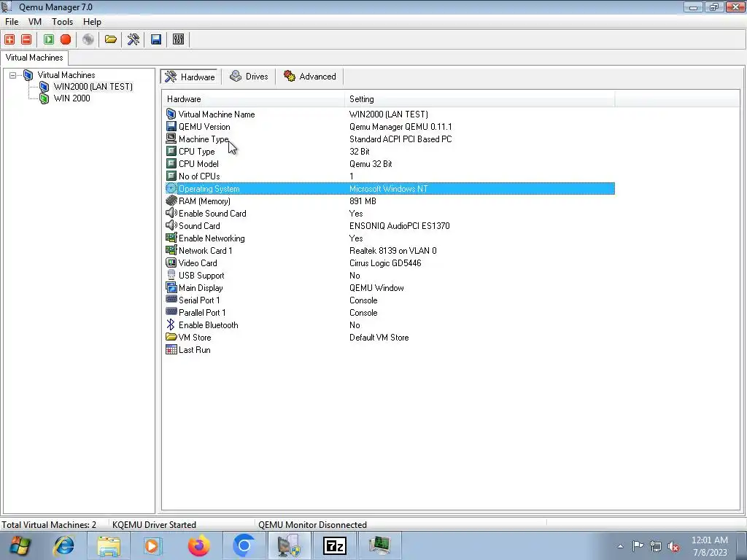Select the Network Card 1 row
This screenshot has height=560, width=747.
(390, 251)
